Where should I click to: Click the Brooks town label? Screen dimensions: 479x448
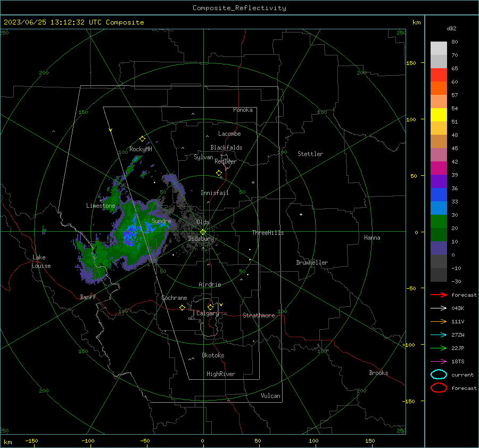(378, 373)
